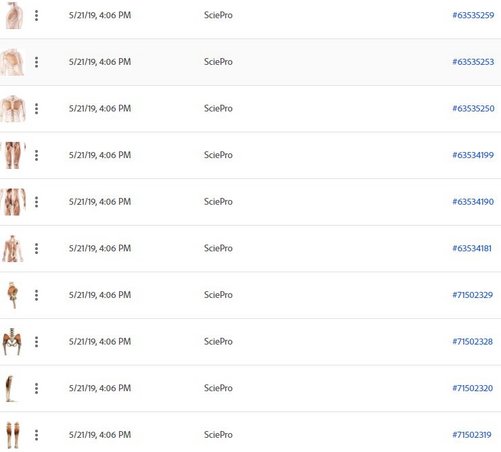Open the three-dot menu for asset #63535259
501x452 pixels.
(x=36, y=15)
